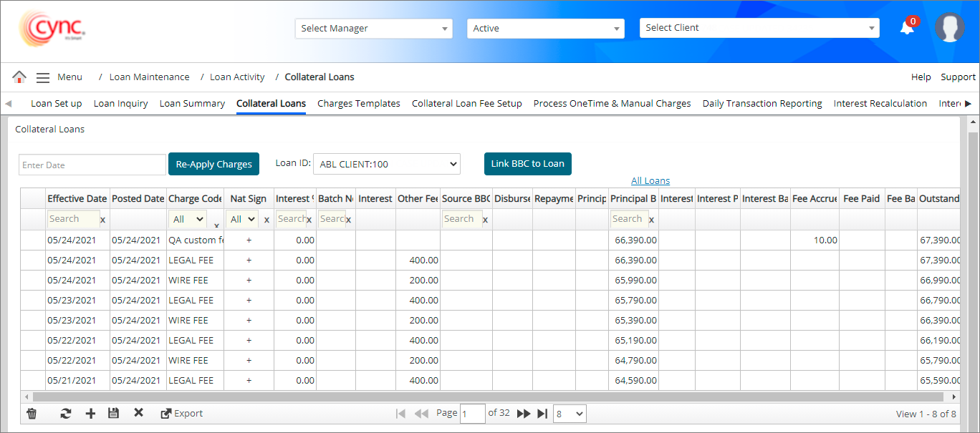Click the save floppy disk icon

pyautogui.click(x=113, y=413)
